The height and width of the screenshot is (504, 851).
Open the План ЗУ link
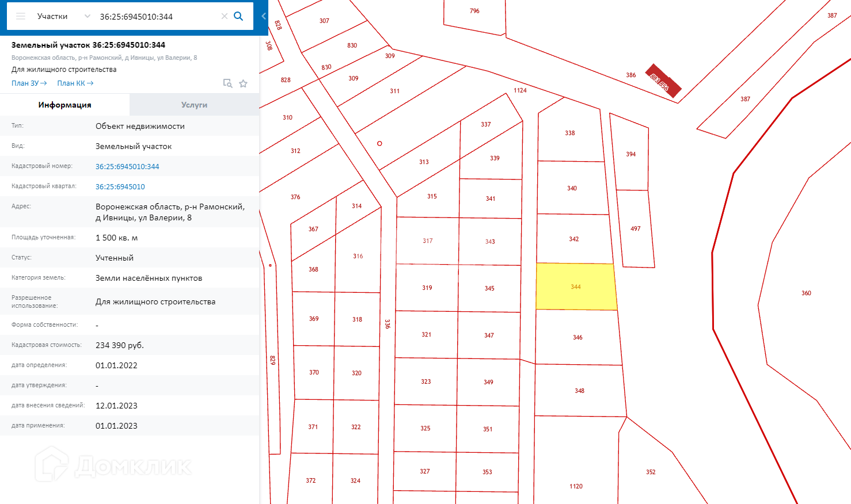click(29, 83)
